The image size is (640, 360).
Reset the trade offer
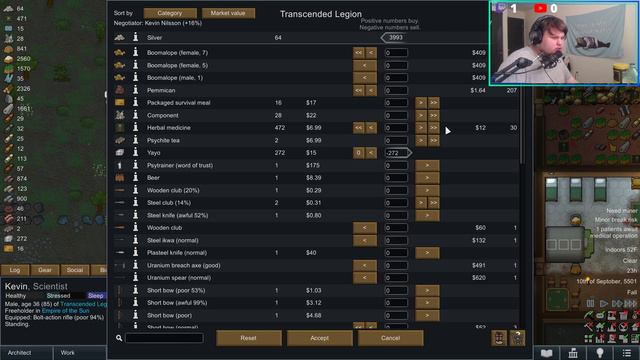click(x=249, y=338)
